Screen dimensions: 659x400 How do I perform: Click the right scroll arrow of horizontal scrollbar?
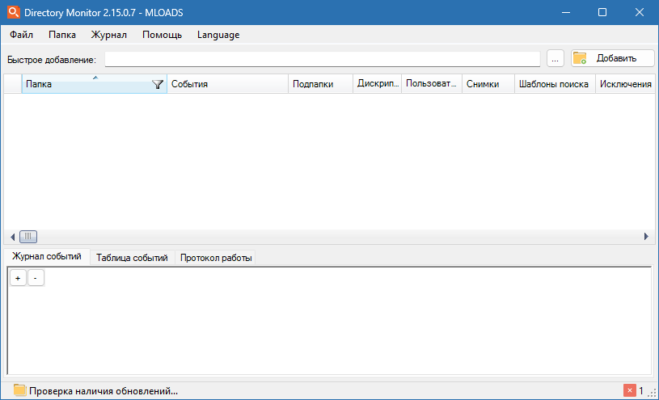click(646, 237)
